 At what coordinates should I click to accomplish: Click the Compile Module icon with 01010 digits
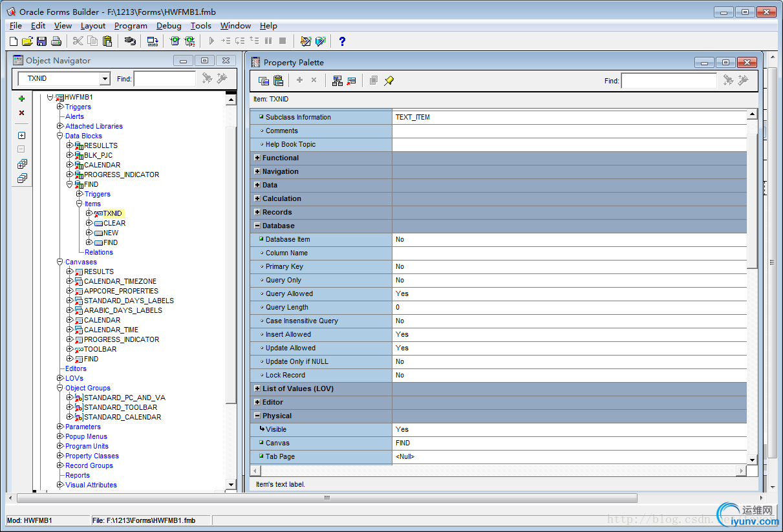(153, 41)
